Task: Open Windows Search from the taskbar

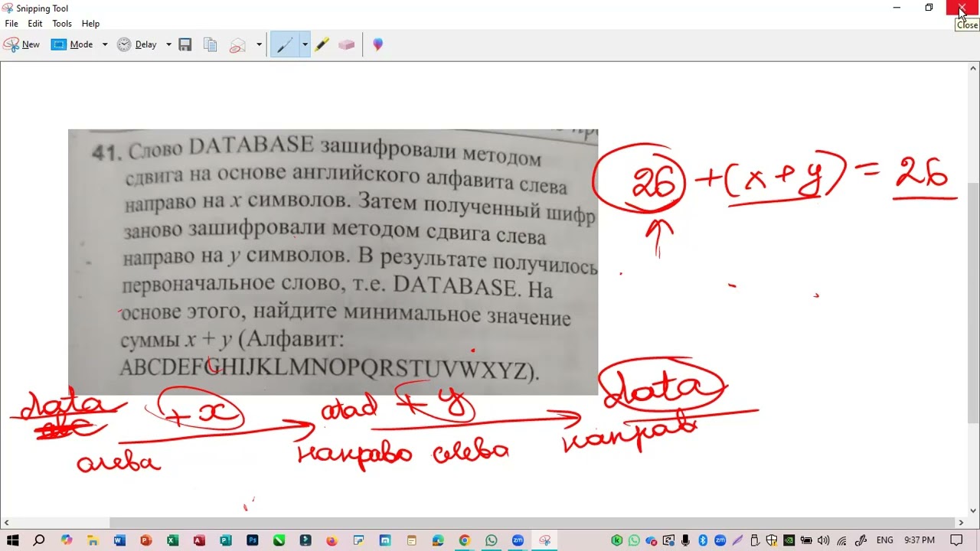Action: (x=38, y=540)
